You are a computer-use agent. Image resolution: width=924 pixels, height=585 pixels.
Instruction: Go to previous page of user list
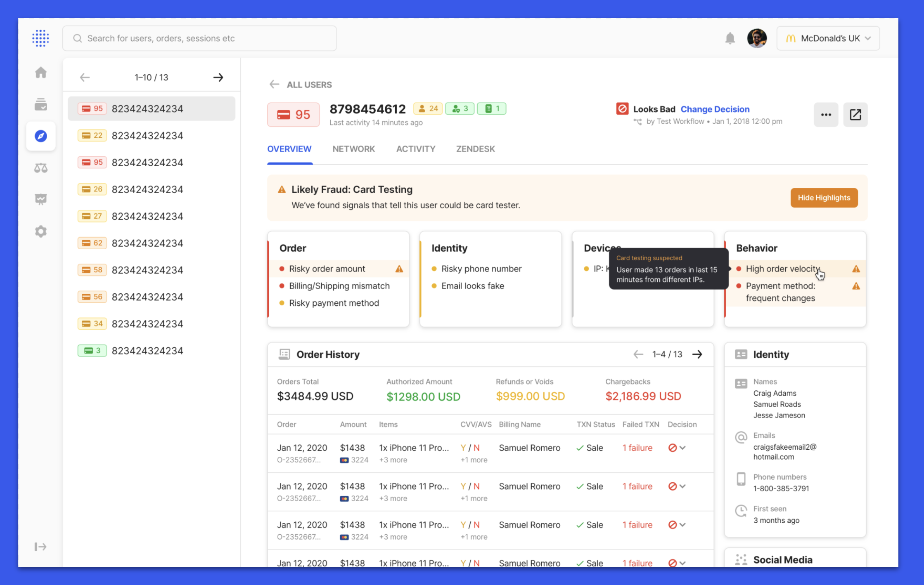(85, 77)
